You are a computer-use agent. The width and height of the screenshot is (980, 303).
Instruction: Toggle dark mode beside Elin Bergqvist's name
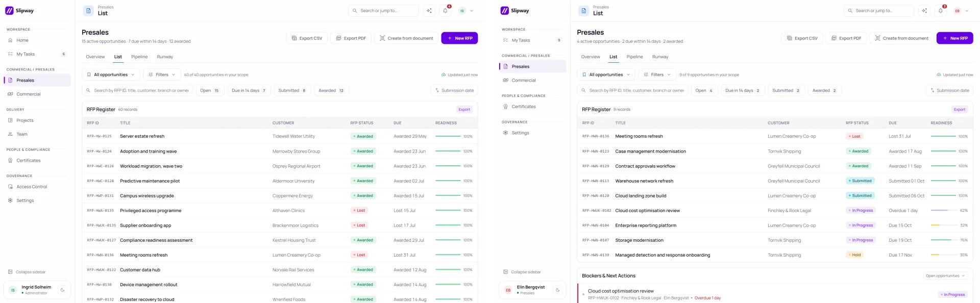557,290
